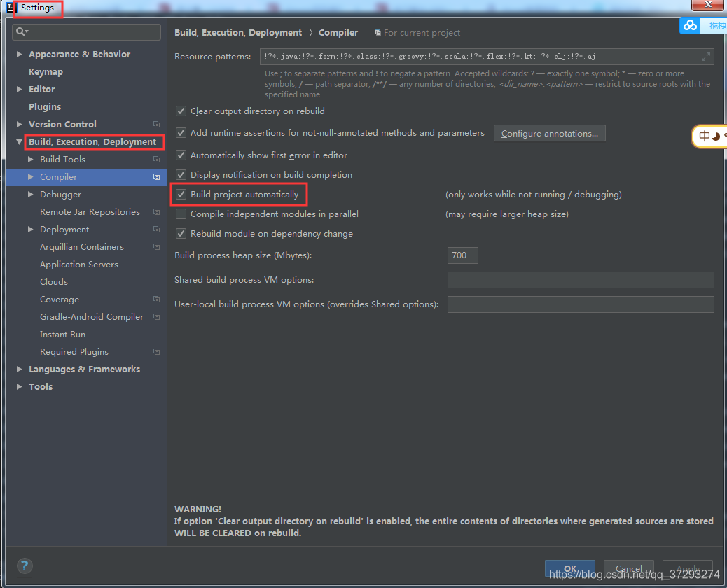Click the Resource patterns text field

coord(487,57)
